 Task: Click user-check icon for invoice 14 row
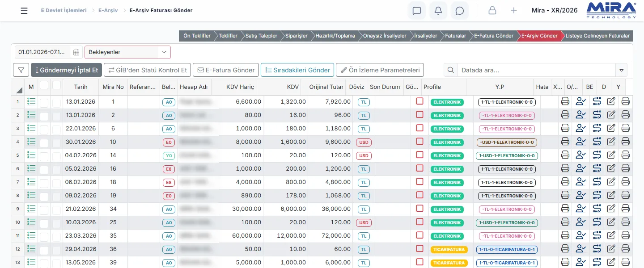coord(580,155)
